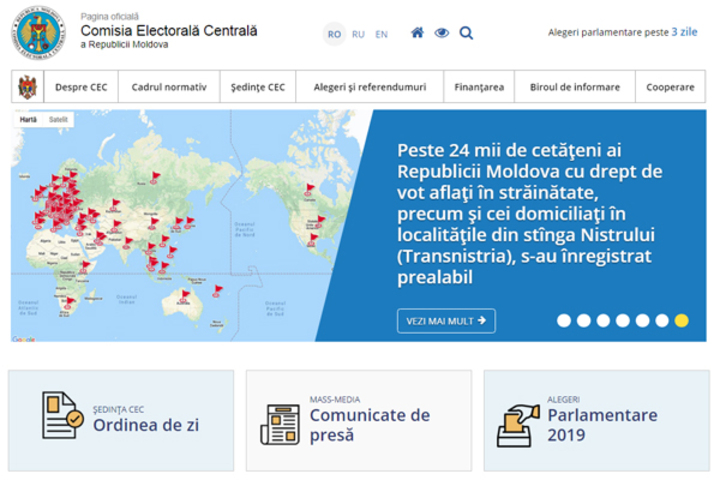The height and width of the screenshot is (480, 720).
Task: Open the search magnifier icon
Action: point(466,33)
